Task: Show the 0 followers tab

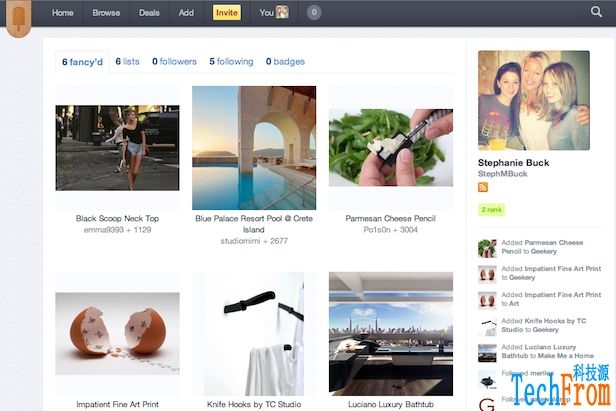Action: pyautogui.click(x=174, y=62)
